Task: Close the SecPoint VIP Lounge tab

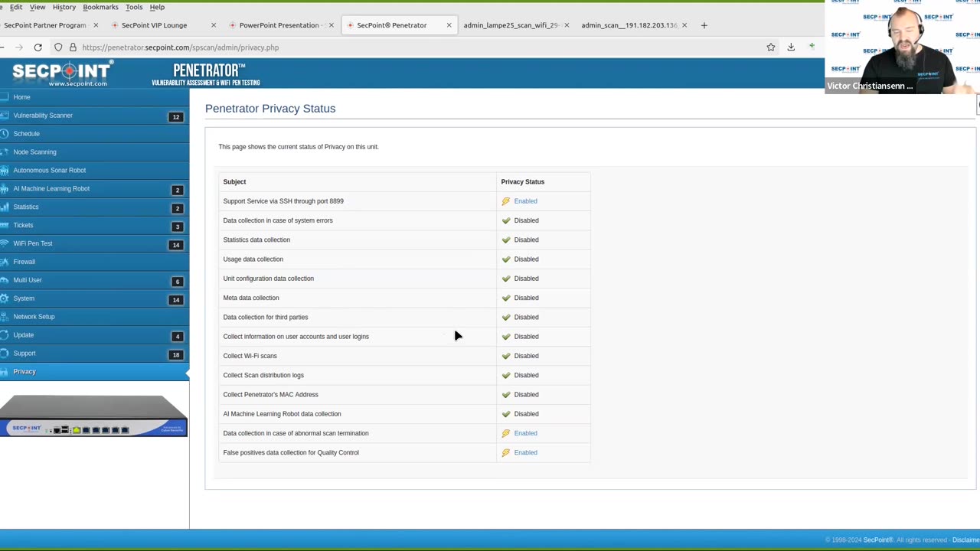Action: (213, 25)
